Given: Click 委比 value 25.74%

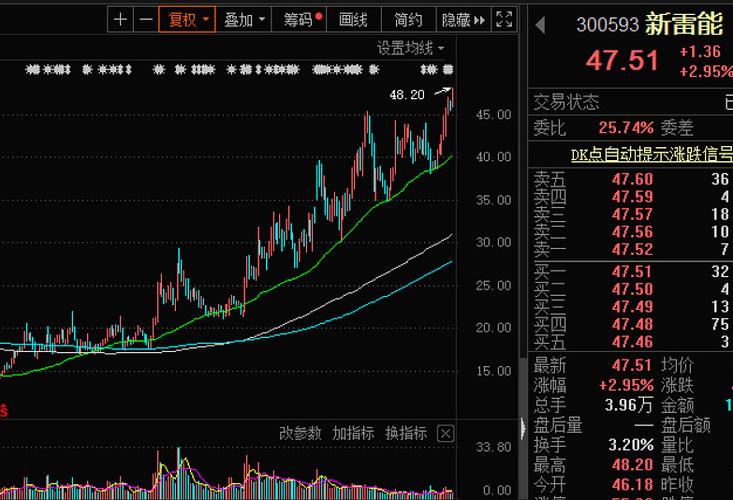Looking at the screenshot, I should click(x=626, y=127).
